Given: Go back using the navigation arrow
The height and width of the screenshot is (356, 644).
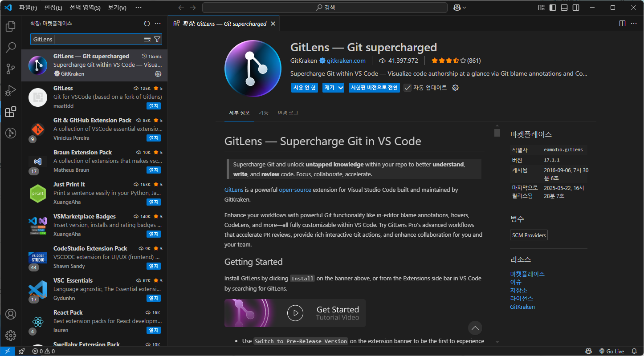Looking at the screenshot, I should pos(181,8).
